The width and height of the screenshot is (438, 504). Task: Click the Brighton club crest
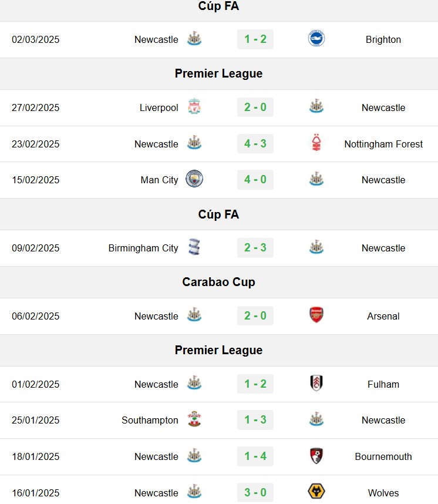click(316, 39)
